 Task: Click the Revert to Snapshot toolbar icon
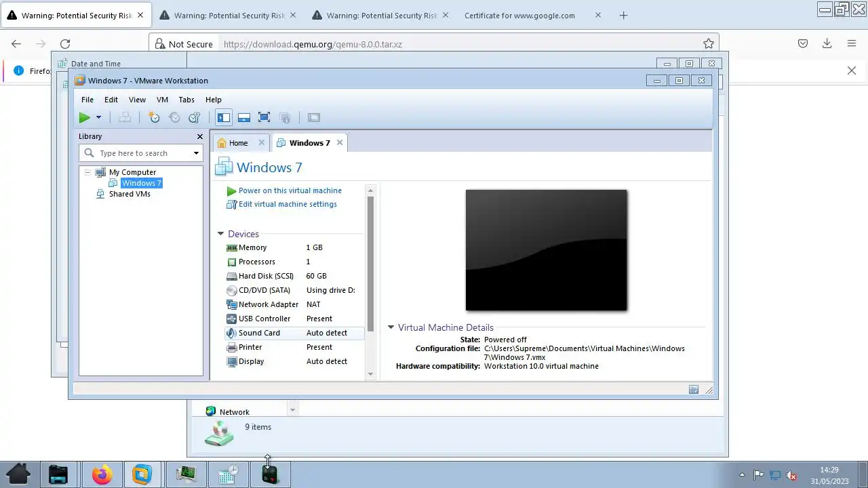[x=174, y=117]
